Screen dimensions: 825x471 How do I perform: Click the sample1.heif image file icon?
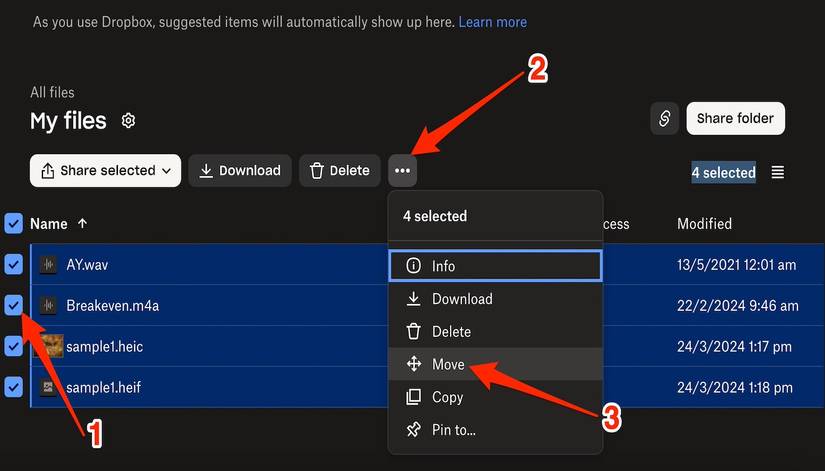(x=48, y=387)
